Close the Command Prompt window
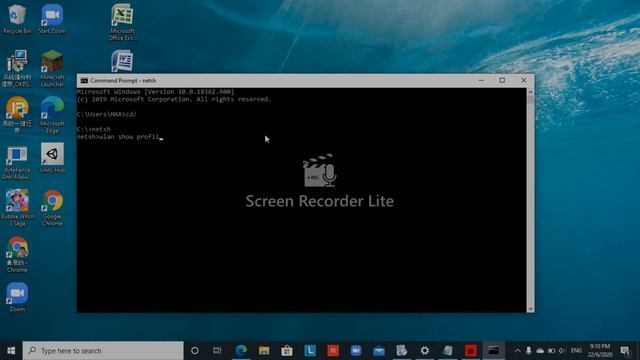The image size is (640, 360). point(524,80)
